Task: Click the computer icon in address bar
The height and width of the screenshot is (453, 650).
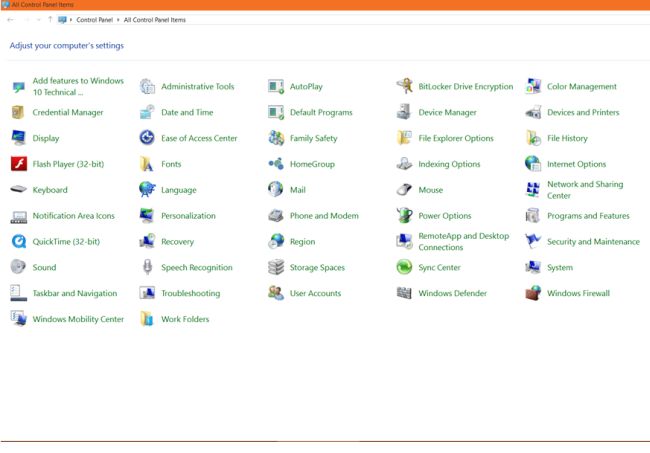Action: click(x=62, y=19)
